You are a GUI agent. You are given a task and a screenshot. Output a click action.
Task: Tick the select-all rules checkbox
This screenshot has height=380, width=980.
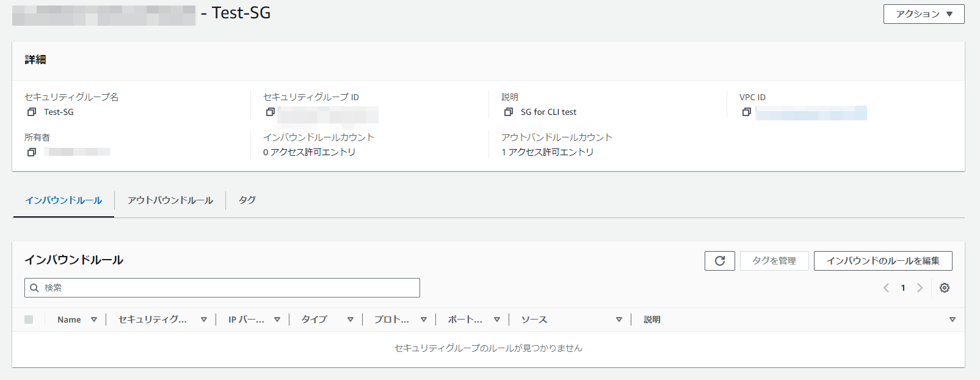pos(29,320)
